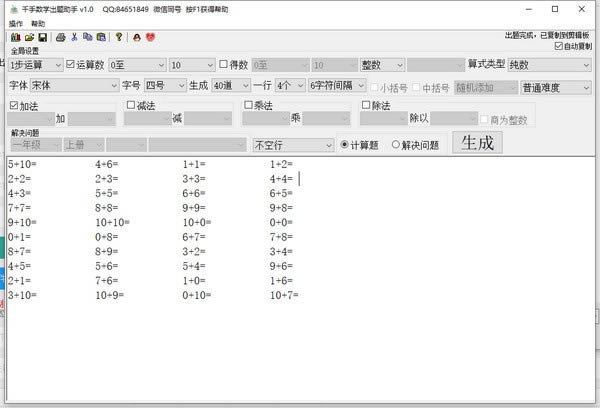This screenshot has width=600, height=408.
Task: Open the 不空行 line spacing dropdown
Action: [292, 145]
